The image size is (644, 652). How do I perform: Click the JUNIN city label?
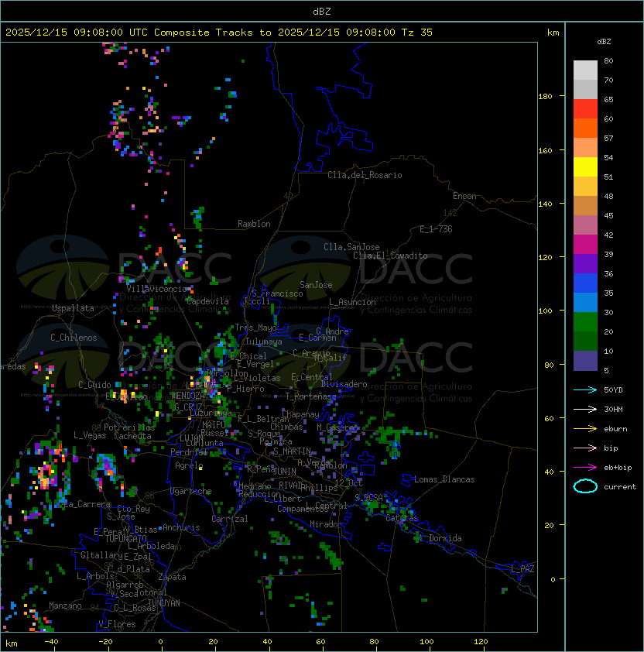click(x=285, y=472)
